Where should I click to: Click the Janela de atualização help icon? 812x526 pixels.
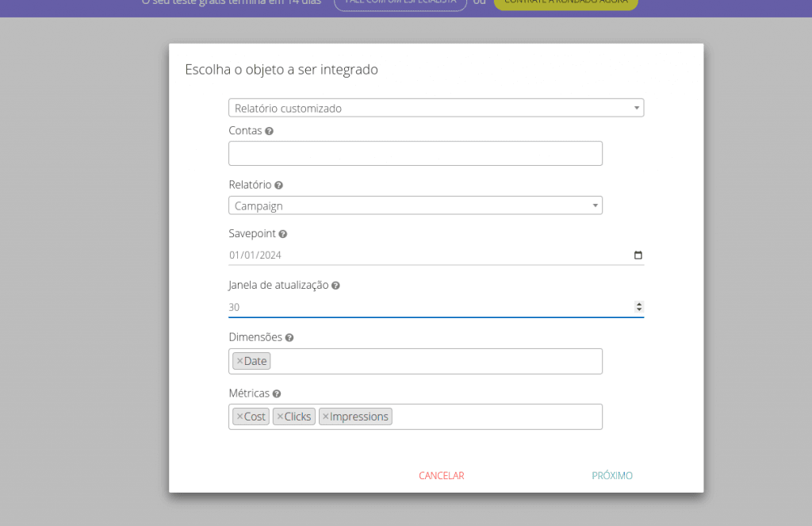pos(335,286)
